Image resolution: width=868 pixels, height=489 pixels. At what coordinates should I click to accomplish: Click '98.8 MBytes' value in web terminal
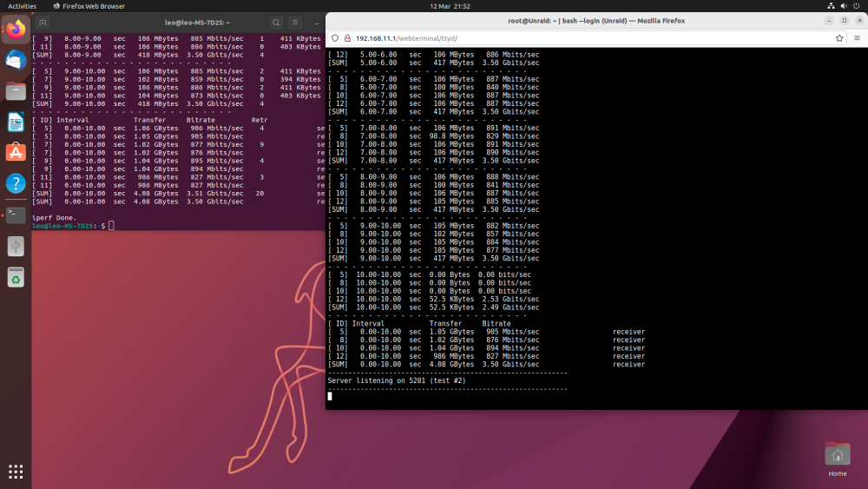451,136
